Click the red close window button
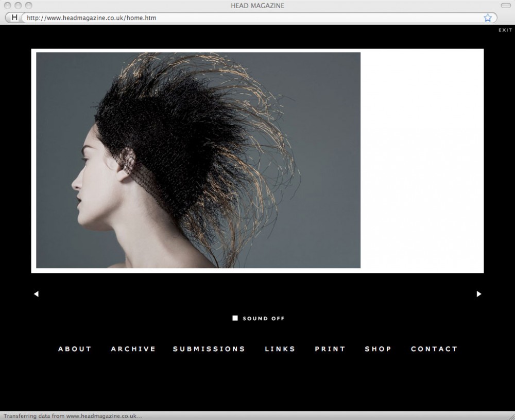 tap(8, 5)
